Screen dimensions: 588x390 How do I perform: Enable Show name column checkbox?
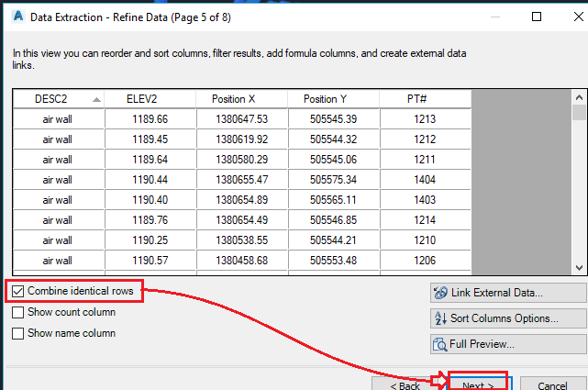[17, 333]
